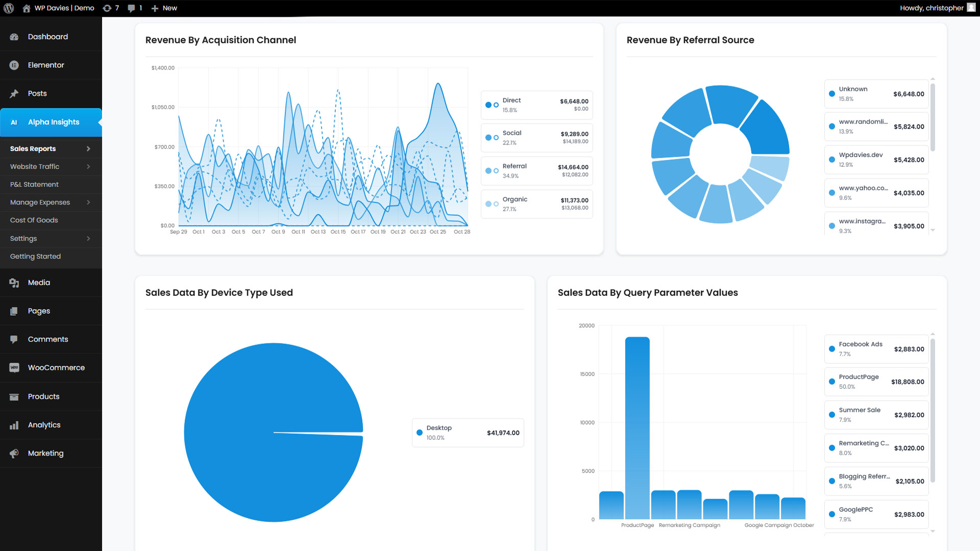Expand the Website Traffic submenu chevron
This screenshot has height=551, width=980.
(x=88, y=167)
